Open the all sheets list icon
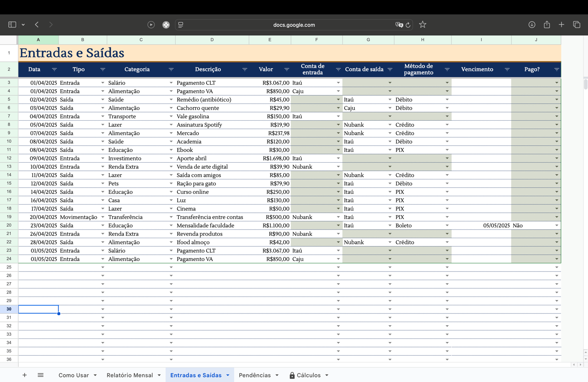588x382 pixels. (x=40, y=375)
